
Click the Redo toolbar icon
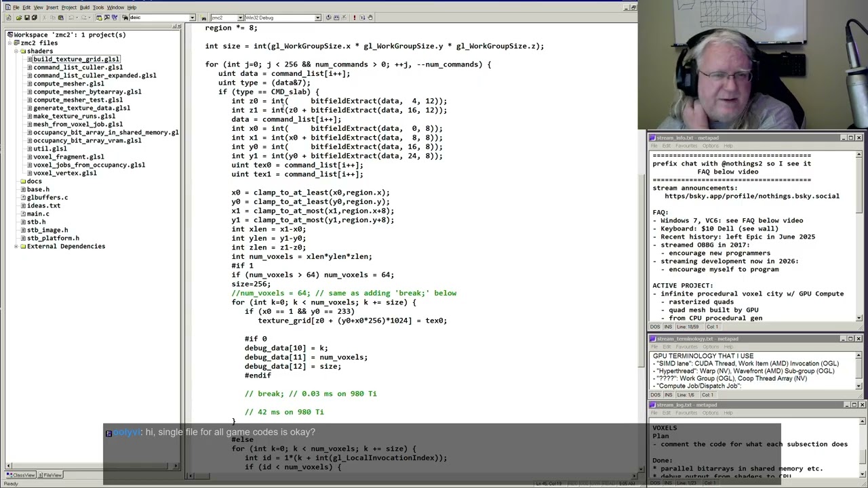83,18
